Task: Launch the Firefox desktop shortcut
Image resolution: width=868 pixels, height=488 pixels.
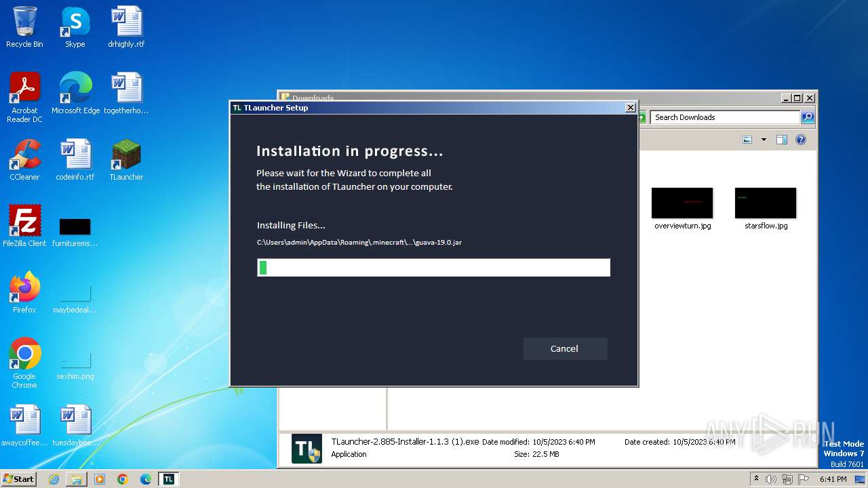Action: [24, 293]
